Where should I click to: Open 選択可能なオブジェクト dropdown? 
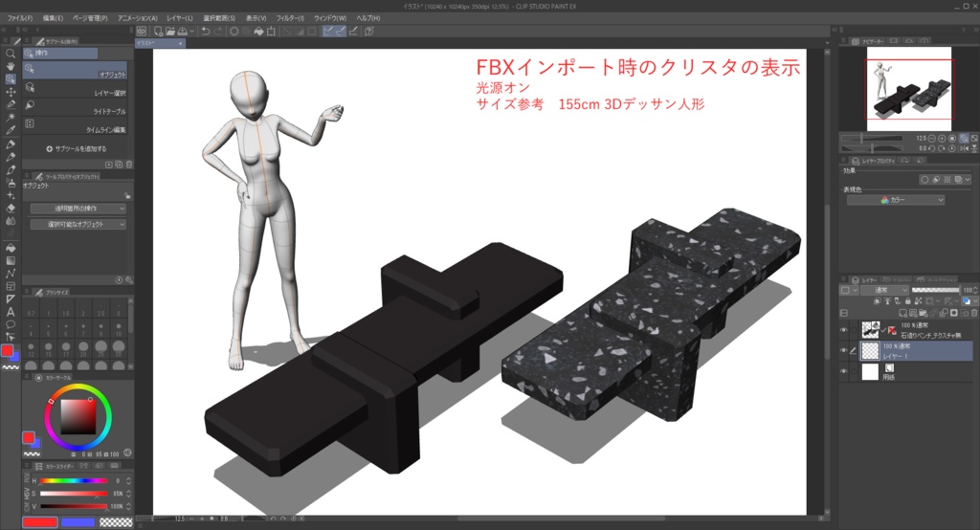click(x=78, y=224)
